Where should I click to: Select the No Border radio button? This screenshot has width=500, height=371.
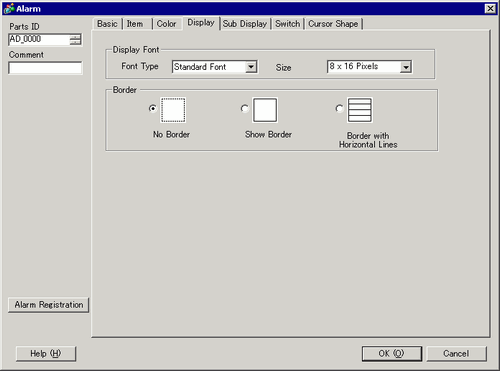[153, 108]
